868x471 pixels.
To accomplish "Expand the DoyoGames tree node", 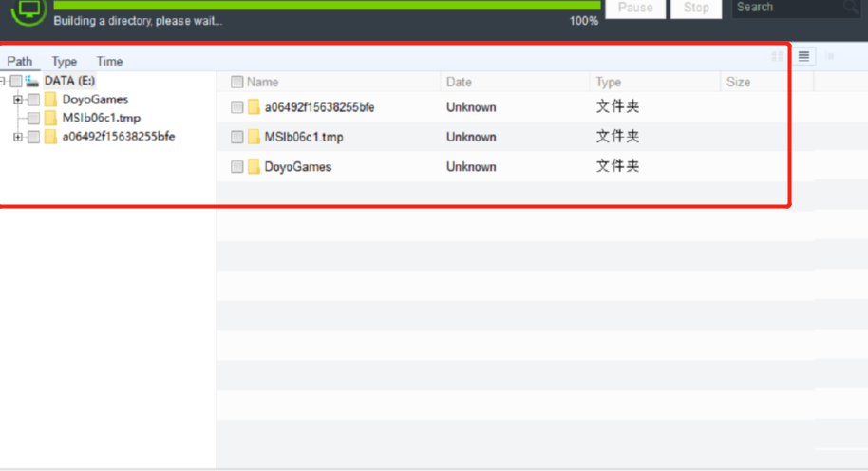I will [18, 100].
